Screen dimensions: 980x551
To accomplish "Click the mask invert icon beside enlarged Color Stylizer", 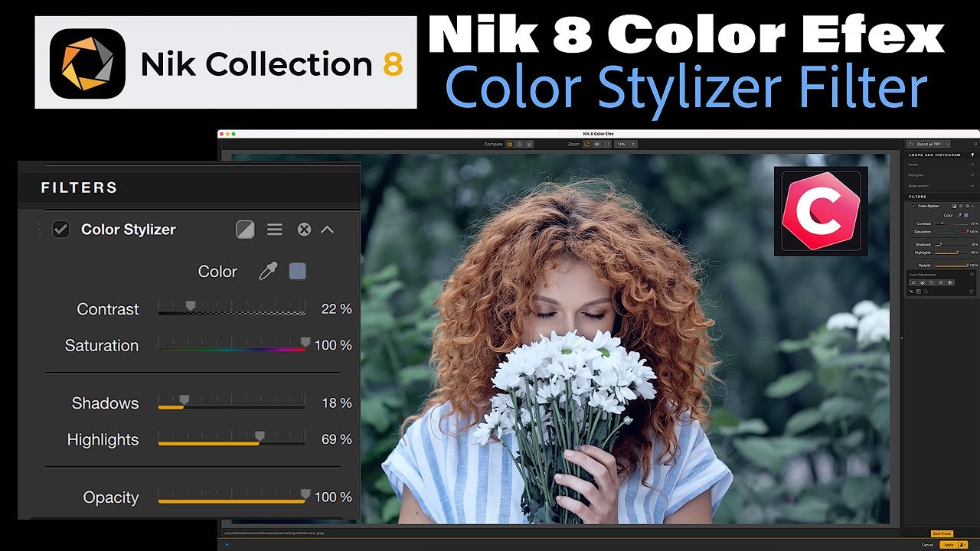I will [x=245, y=230].
